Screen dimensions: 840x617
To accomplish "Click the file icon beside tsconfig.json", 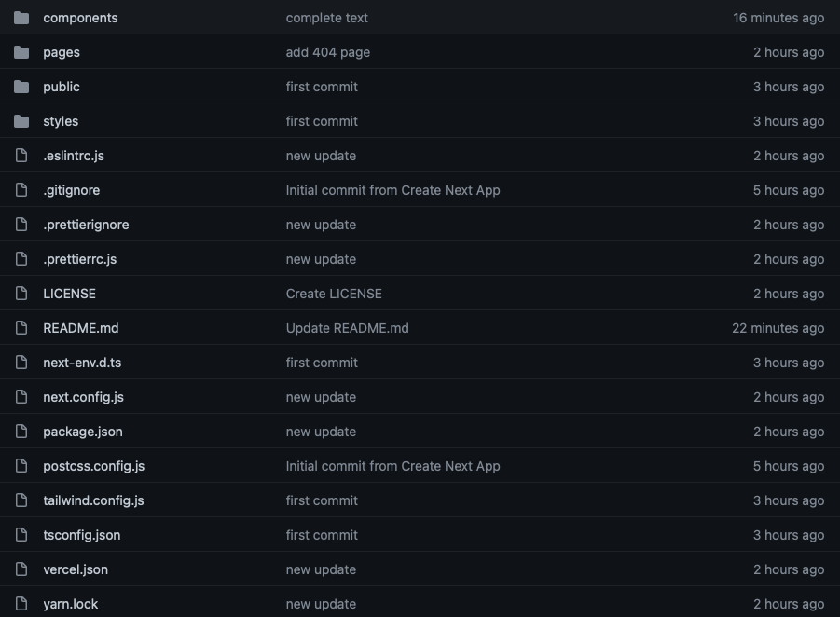I will (x=21, y=534).
